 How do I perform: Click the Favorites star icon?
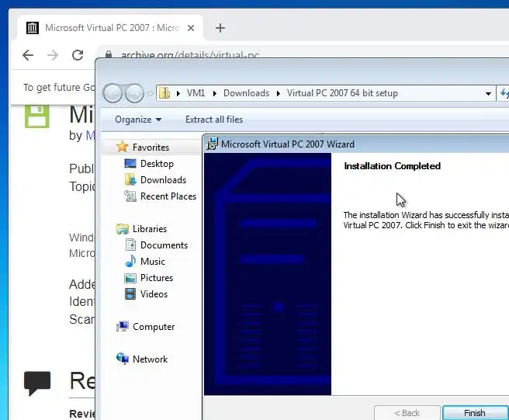pyautogui.click(x=122, y=147)
